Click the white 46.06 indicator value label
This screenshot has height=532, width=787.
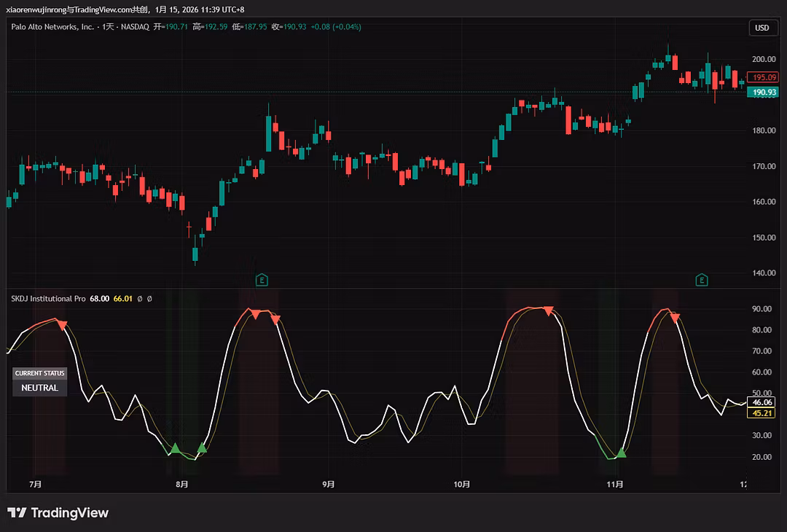click(x=763, y=402)
